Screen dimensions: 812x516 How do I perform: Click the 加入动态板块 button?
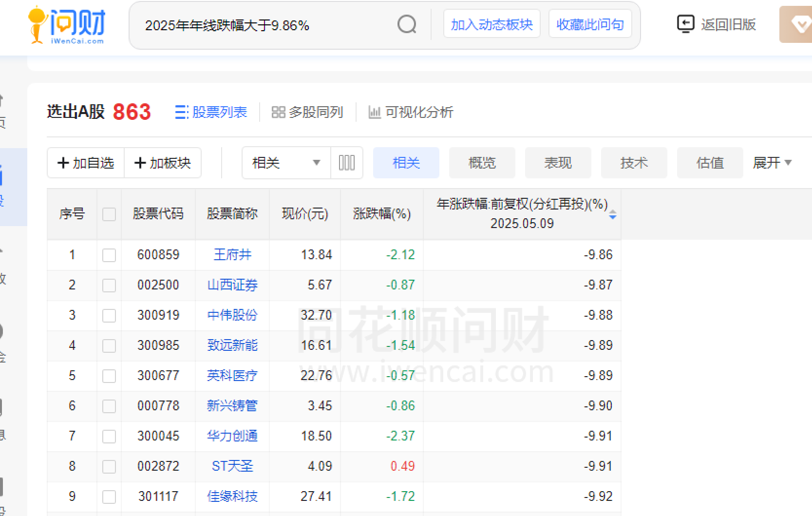492,24
